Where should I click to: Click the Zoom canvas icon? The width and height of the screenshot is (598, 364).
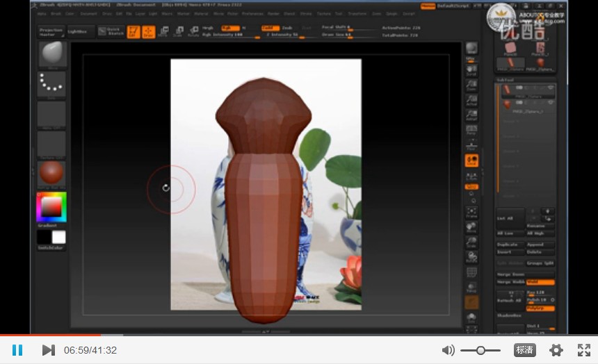tap(471, 85)
